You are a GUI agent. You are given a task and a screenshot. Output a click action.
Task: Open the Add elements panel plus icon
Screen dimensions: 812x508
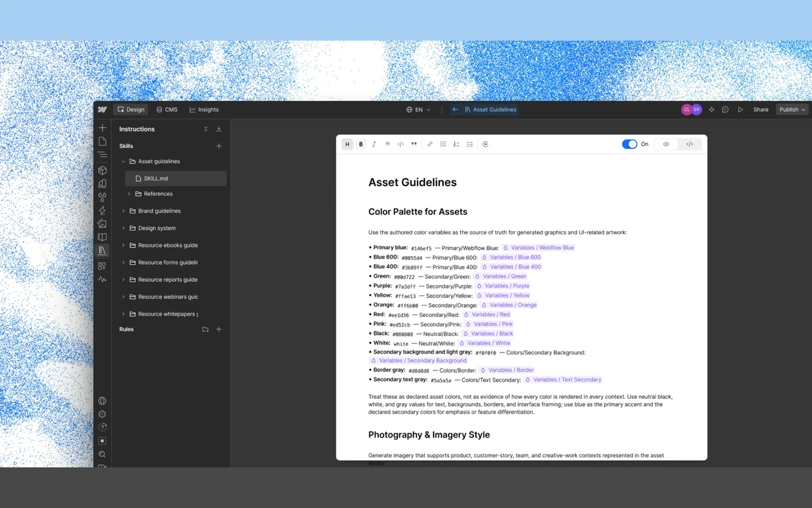pyautogui.click(x=102, y=128)
